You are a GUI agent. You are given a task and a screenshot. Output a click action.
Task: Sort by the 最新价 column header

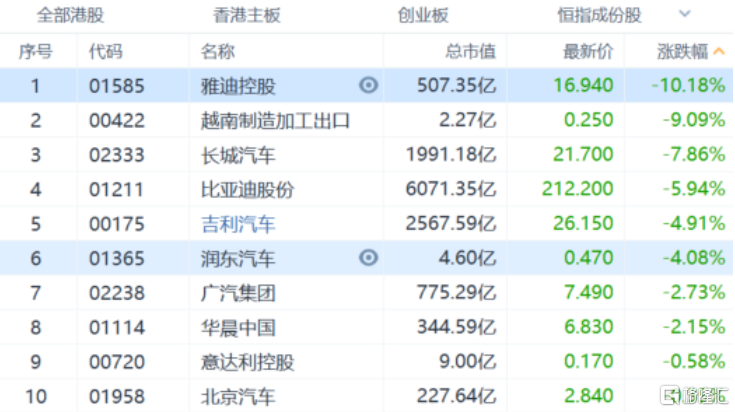(x=588, y=51)
